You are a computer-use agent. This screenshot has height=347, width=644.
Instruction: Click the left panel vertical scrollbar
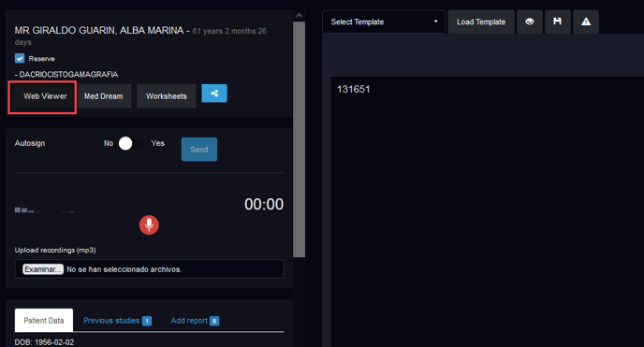click(x=299, y=139)
